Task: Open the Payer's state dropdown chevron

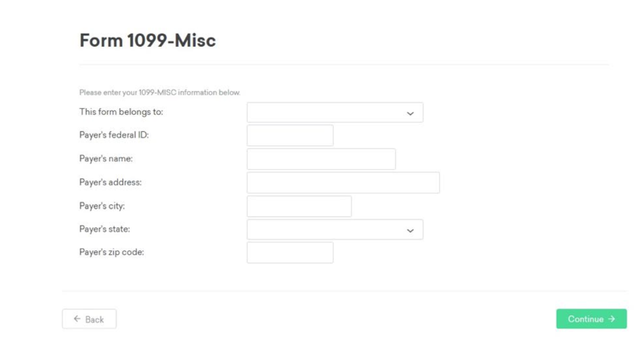Action: (410, 230)
